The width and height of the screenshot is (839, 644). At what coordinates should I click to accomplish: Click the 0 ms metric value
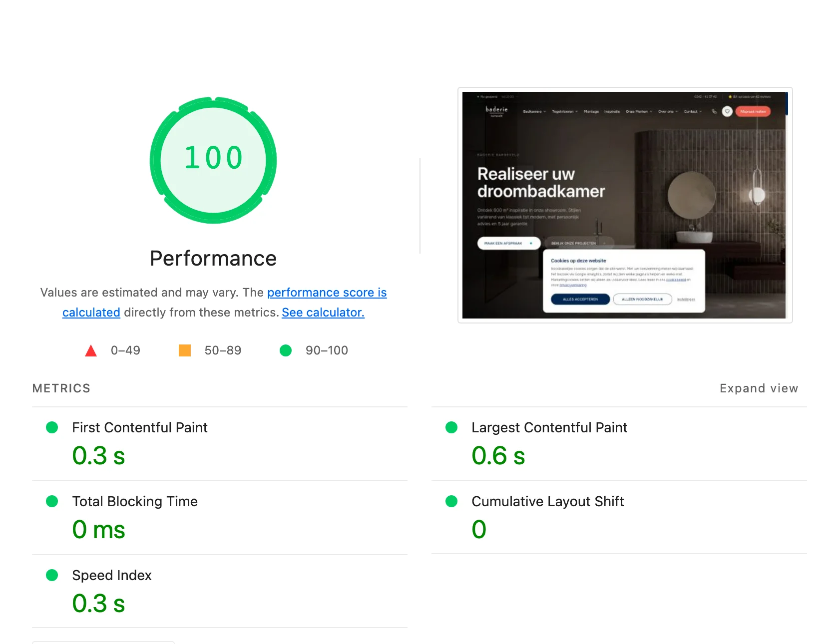pyautogui.click(x=99, y=530)
